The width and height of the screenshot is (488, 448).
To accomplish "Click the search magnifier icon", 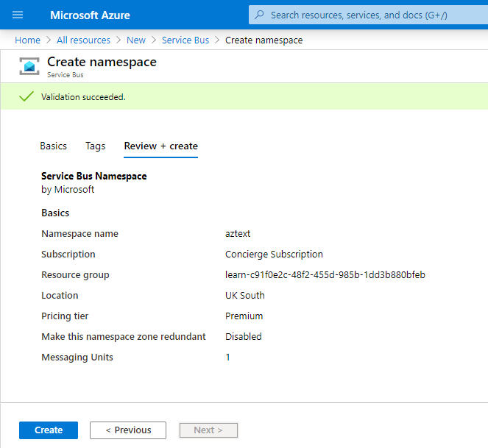I will 259,15.
